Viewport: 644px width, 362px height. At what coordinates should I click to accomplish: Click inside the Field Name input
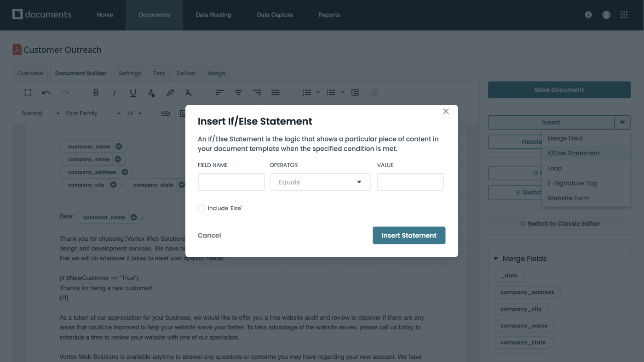pos(231,182)
